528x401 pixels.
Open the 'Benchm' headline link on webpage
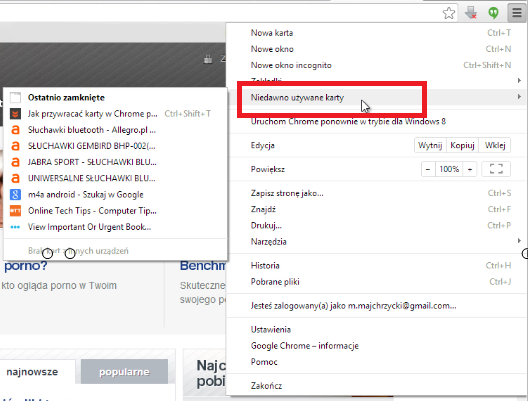pyautogui.click(x=203, y=266)
